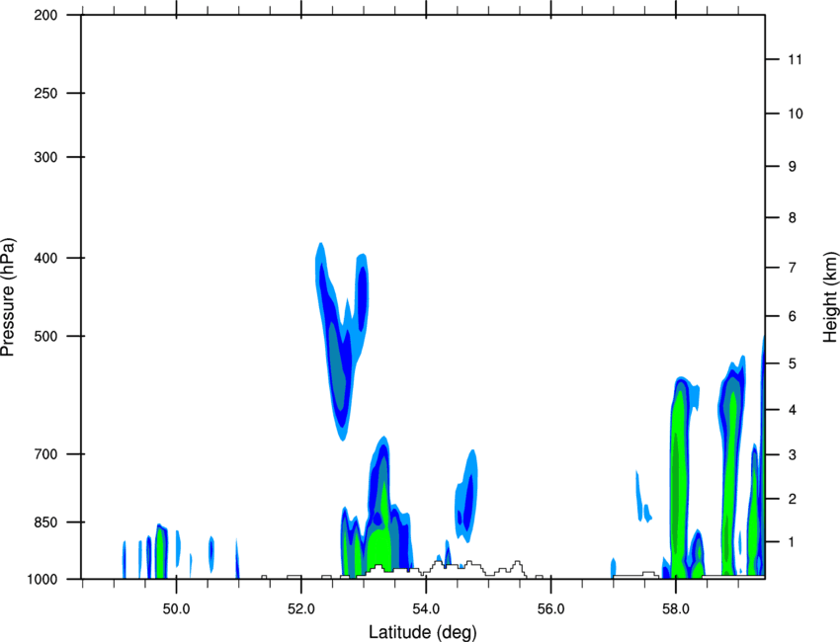This screenshot has width=840, height=642.
Task: Select the 200 pressure tick label
Action: tap(45, 15)
